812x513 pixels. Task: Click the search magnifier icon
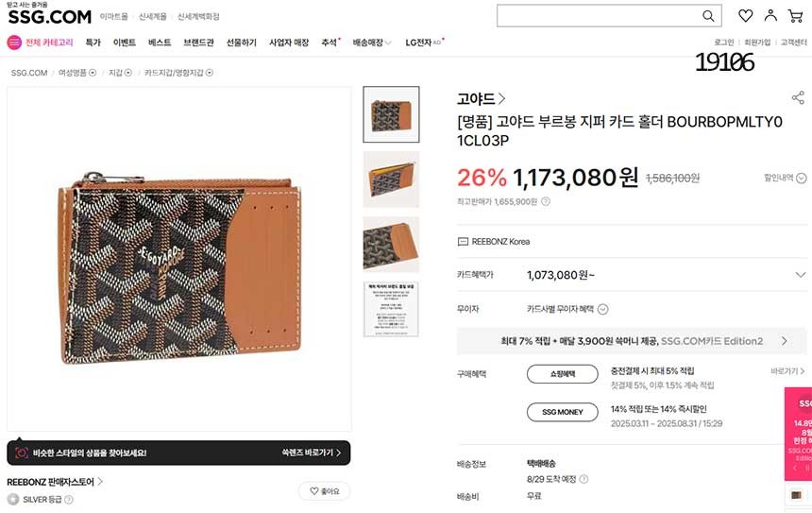[x=708, y=16]
